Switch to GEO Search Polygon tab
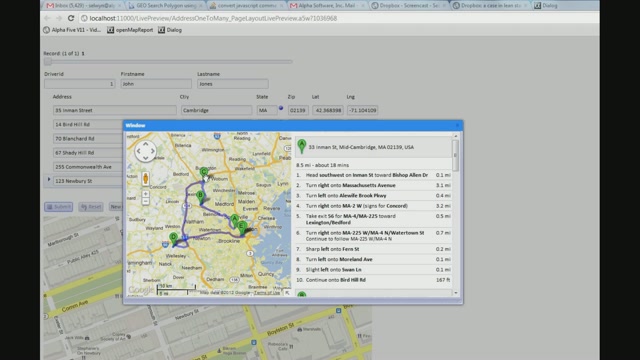Image resolution: width=640 pixels, height=360 pixels. (x=165, y=6)
